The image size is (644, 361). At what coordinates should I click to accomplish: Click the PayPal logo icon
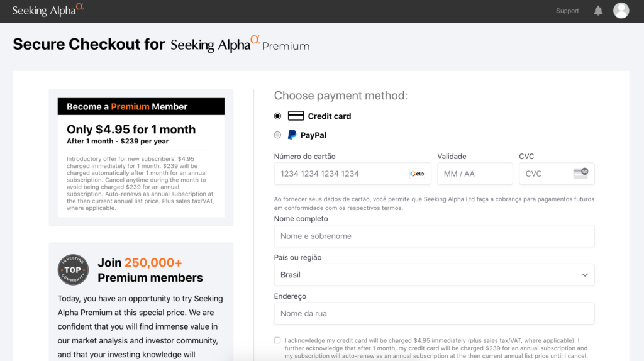[292, 135]
